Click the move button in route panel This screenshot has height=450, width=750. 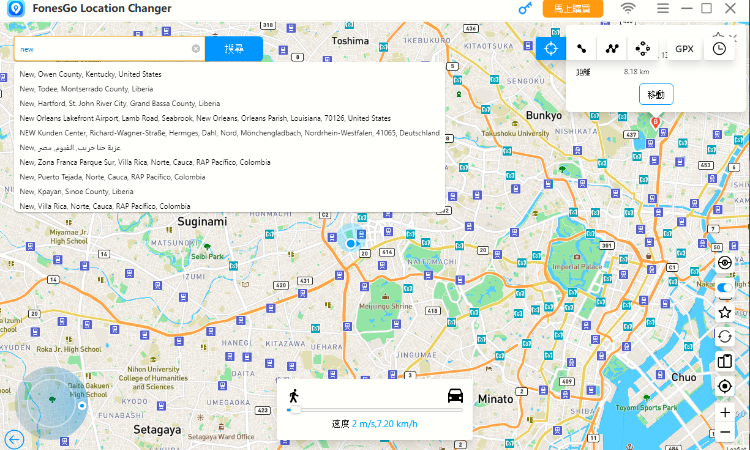(656, 94)
